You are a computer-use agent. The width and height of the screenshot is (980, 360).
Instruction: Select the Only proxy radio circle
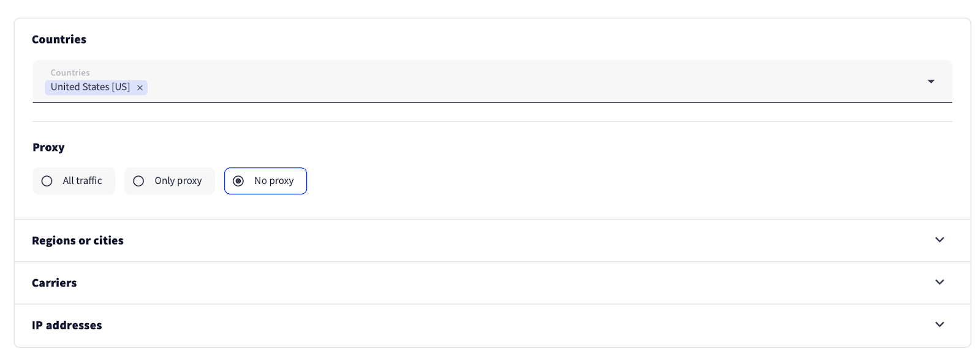tap(138, 181)
